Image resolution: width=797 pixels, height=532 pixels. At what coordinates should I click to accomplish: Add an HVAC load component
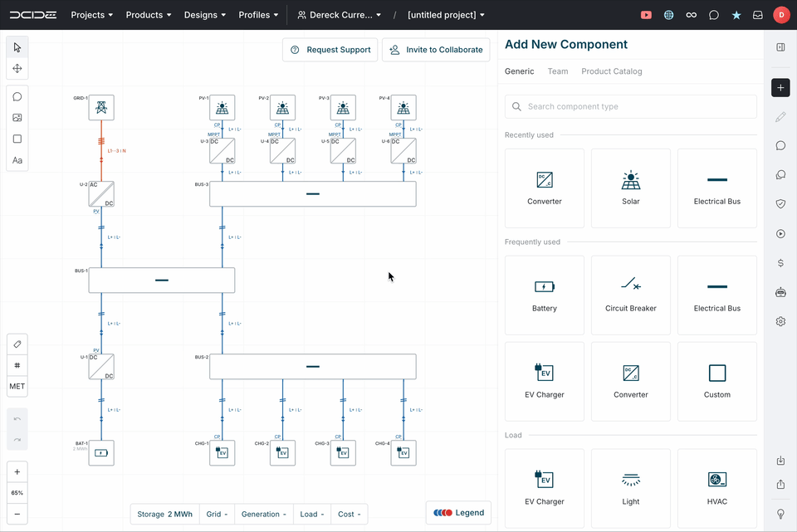point(717,489)
